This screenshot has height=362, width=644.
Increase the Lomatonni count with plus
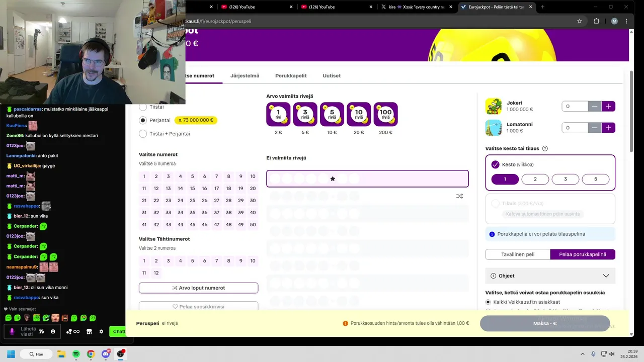[608, 128]
